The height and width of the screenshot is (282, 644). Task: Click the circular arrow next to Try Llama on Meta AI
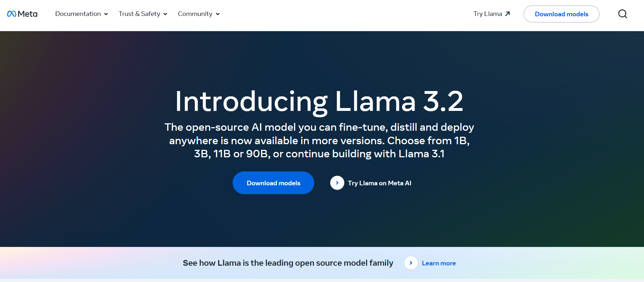point(337,183)
